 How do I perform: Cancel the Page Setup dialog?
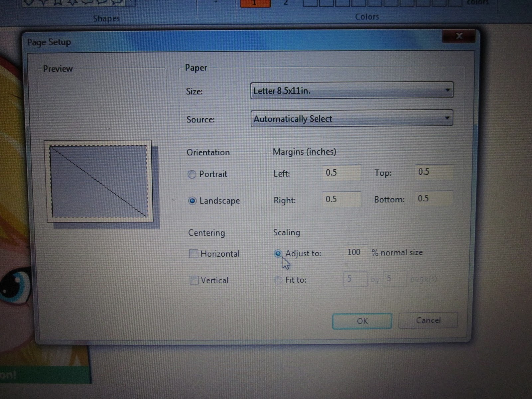pos(428,320)
